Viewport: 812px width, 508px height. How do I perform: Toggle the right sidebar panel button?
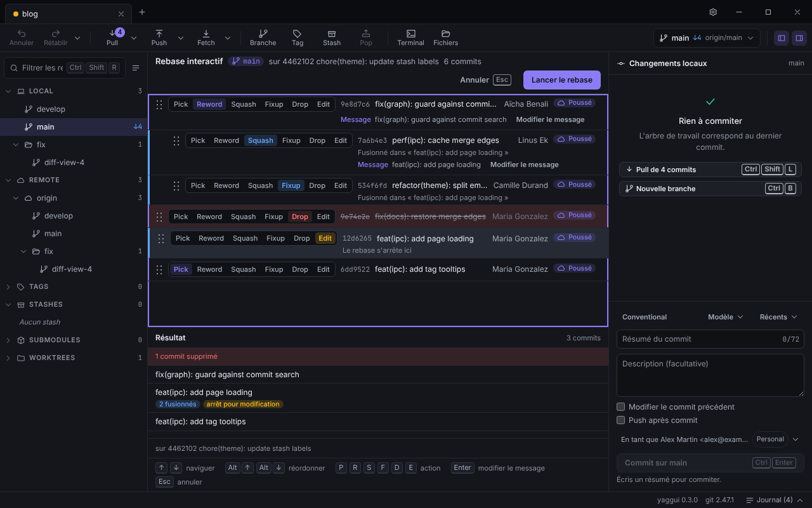tap(799, 38)
